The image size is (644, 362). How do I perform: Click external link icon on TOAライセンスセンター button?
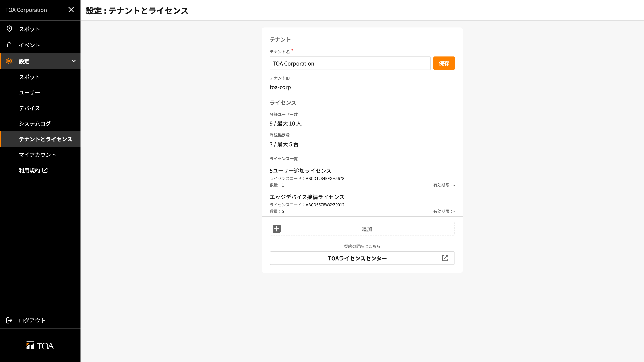point(445,258)
